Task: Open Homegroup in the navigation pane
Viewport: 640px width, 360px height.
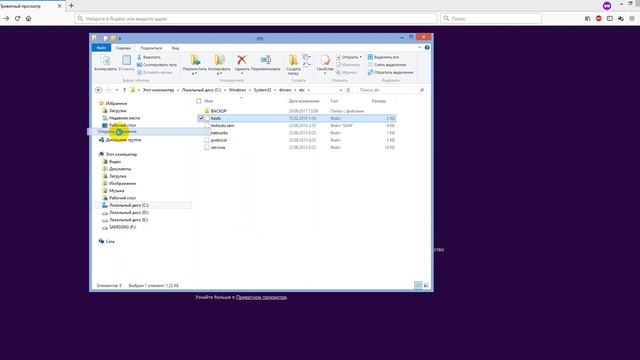Action: [123, 140]
